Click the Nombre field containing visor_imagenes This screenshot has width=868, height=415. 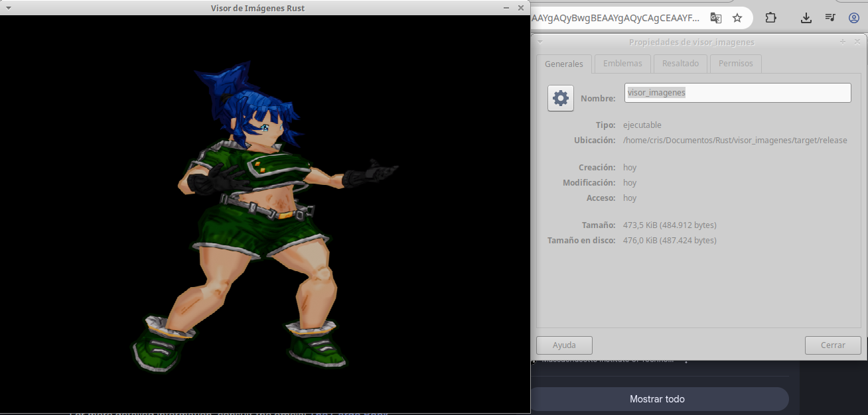coord(738,93)
